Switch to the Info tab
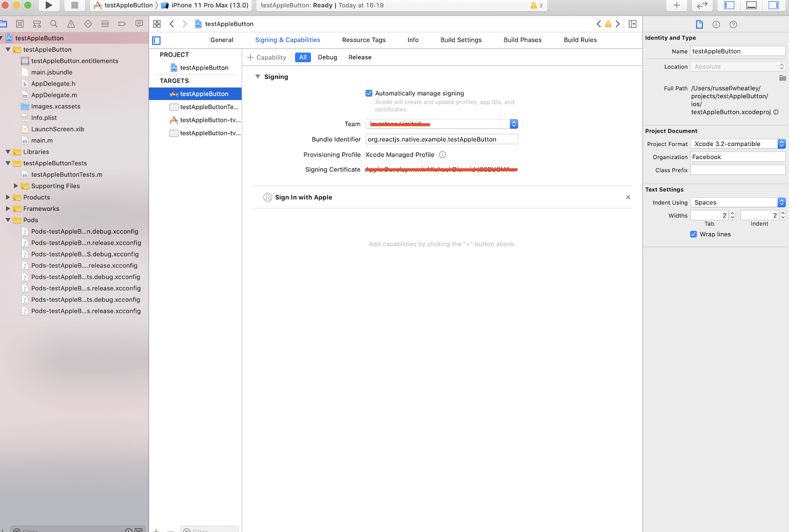Screen dimensions: 789x532 click(413, 40)
